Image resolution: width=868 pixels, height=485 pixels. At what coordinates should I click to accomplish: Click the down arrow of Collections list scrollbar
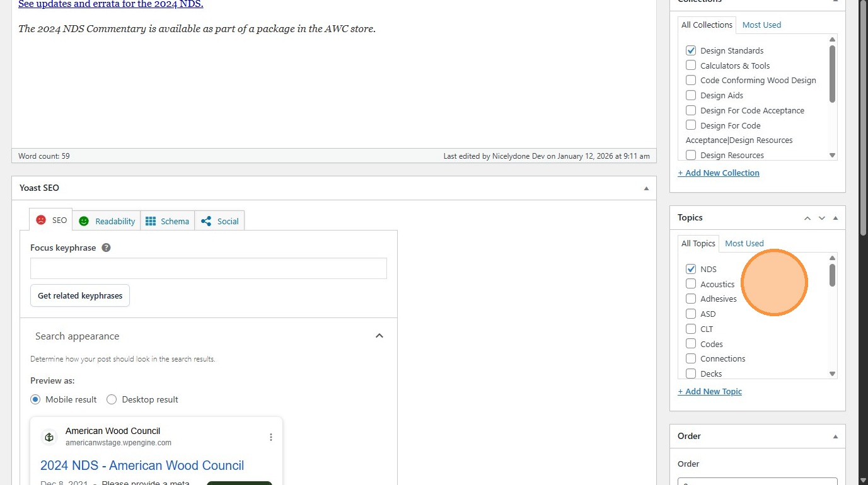click(x=832, y=155)
